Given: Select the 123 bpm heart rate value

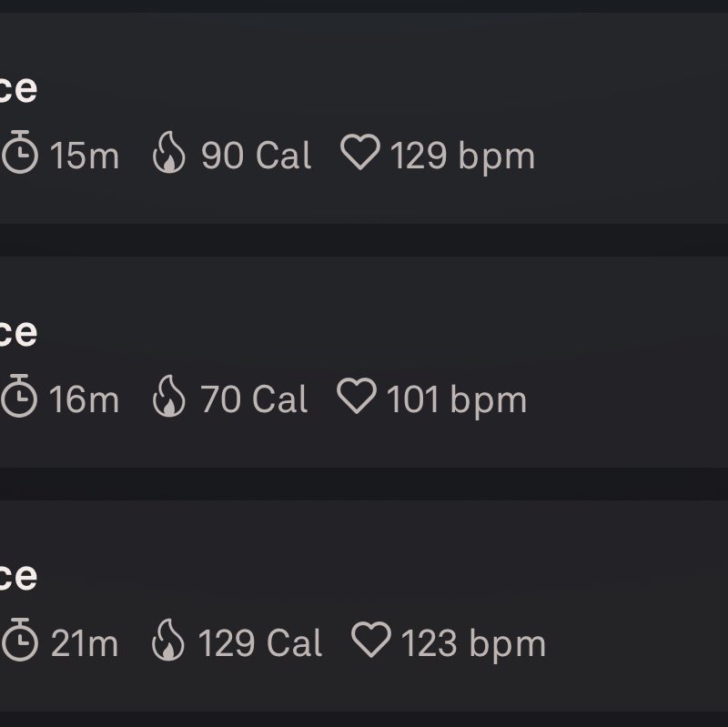Looking at the screenshot, I should [x=473, y=645].
